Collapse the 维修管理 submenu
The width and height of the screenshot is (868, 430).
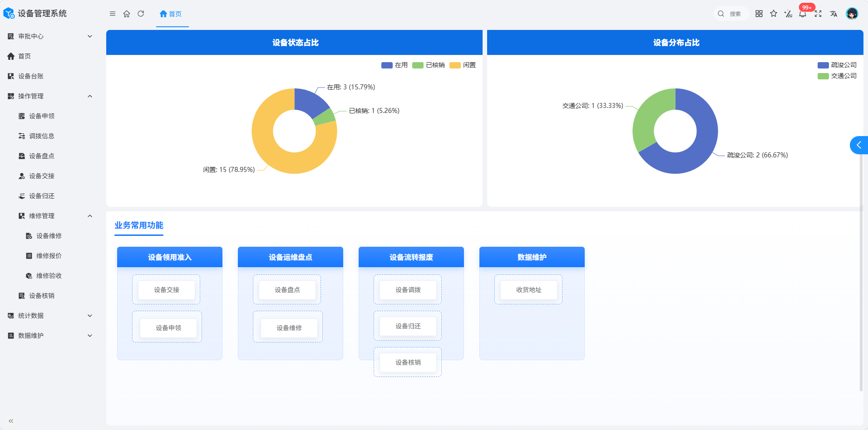[90, 216]
